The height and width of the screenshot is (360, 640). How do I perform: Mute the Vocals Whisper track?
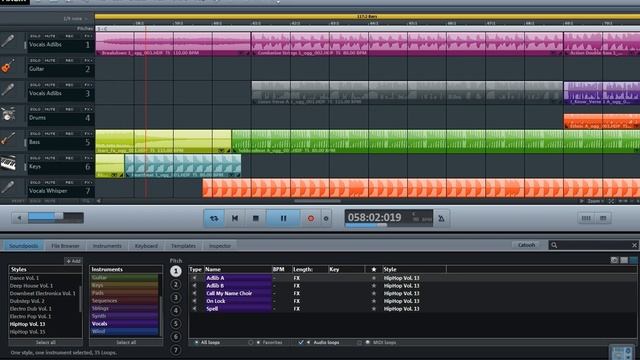tap(50, 182)
